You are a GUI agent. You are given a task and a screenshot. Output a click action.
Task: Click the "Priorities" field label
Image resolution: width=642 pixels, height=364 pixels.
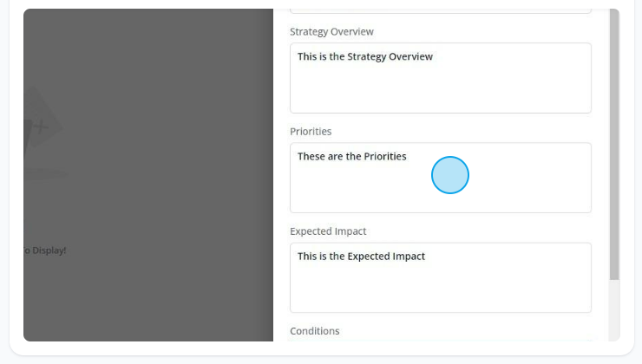[311, 131]
